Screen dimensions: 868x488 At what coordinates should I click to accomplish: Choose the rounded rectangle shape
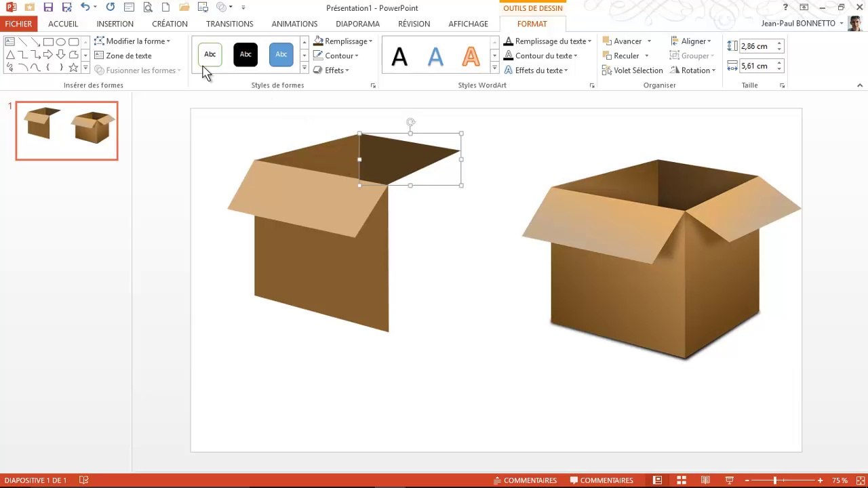coord(73,41)
